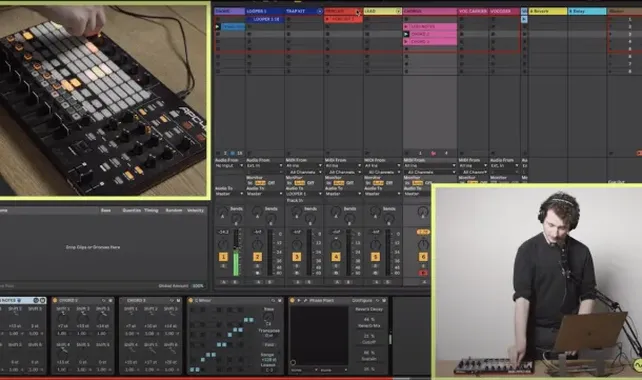Set track 3 monitor to Off
The image size is (642, 380).
pyautogui.click(x=311, y=183)
